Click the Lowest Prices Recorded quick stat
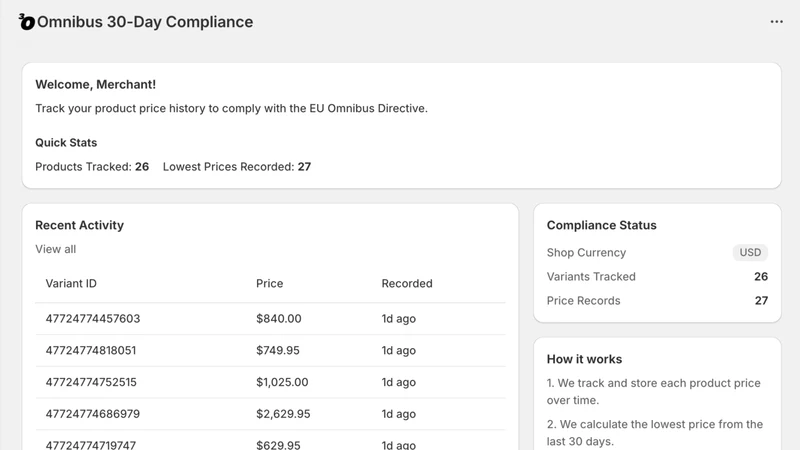800x450 pixels. pyautogui.click(x=237, y=166)
